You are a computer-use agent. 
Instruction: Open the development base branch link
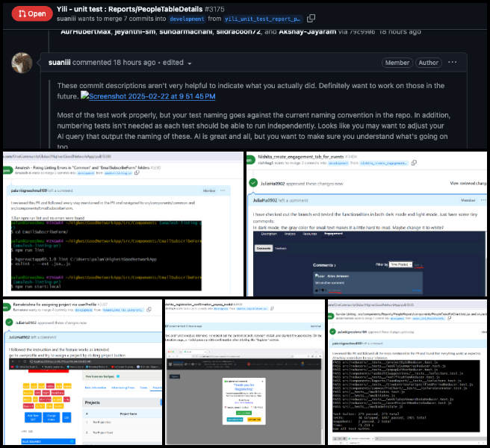click(x=187, y=19)
